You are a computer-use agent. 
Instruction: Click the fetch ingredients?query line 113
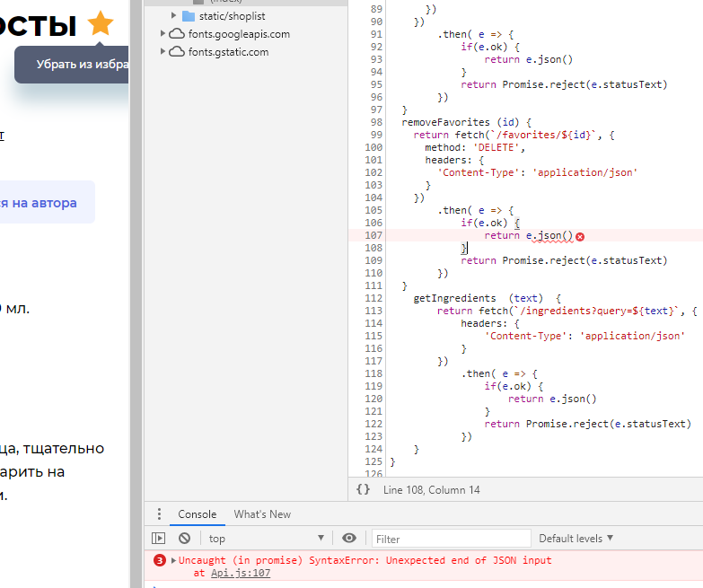[x=567, y=311]
